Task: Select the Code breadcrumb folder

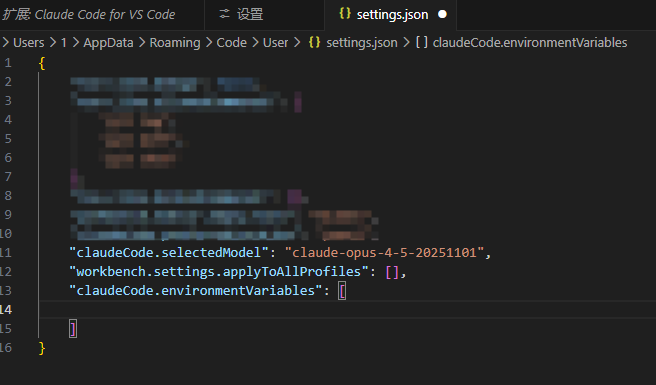Action: [231, 43]
